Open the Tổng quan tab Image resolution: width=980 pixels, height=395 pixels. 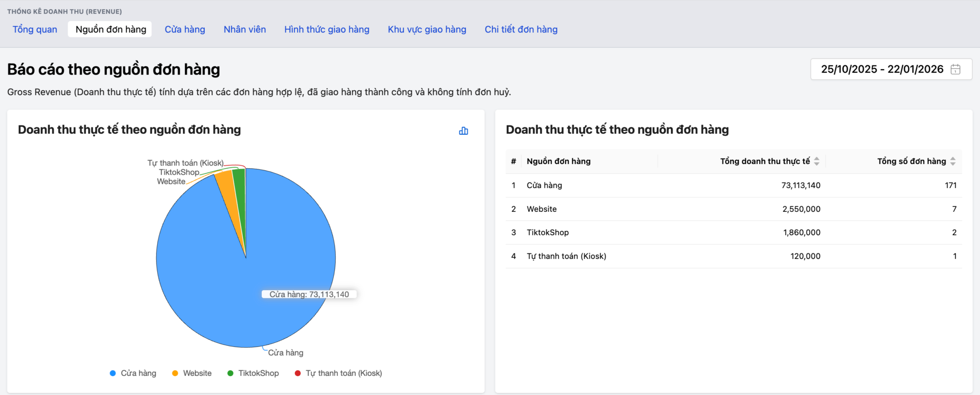click(x=35, y=29)
